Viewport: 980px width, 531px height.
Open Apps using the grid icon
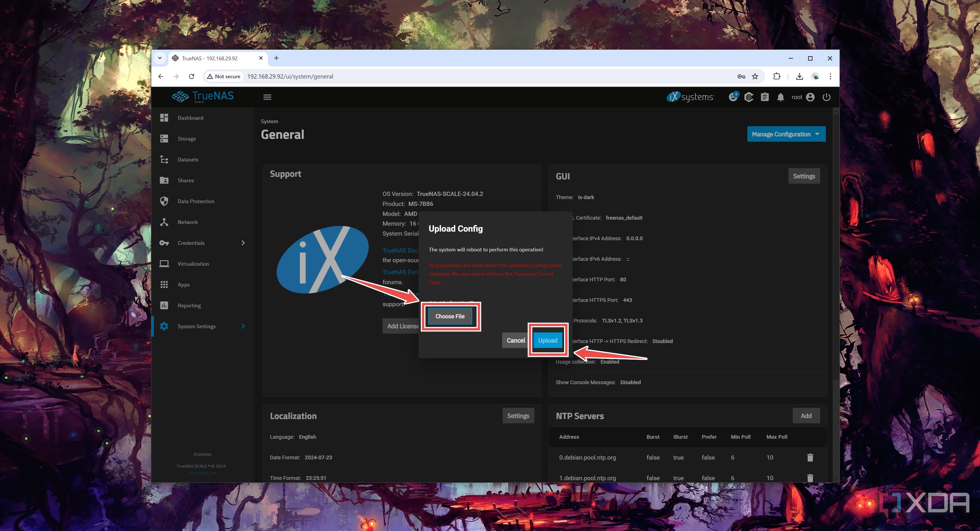coord(164,284)
